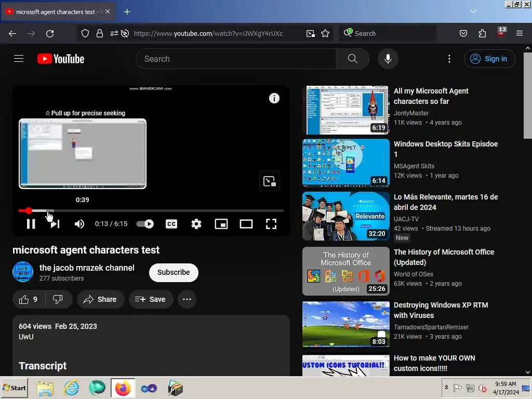Viewport: 532px width, 399px height.
Task: Click the taskbar clock 9:59 AM
Action: 506,384
